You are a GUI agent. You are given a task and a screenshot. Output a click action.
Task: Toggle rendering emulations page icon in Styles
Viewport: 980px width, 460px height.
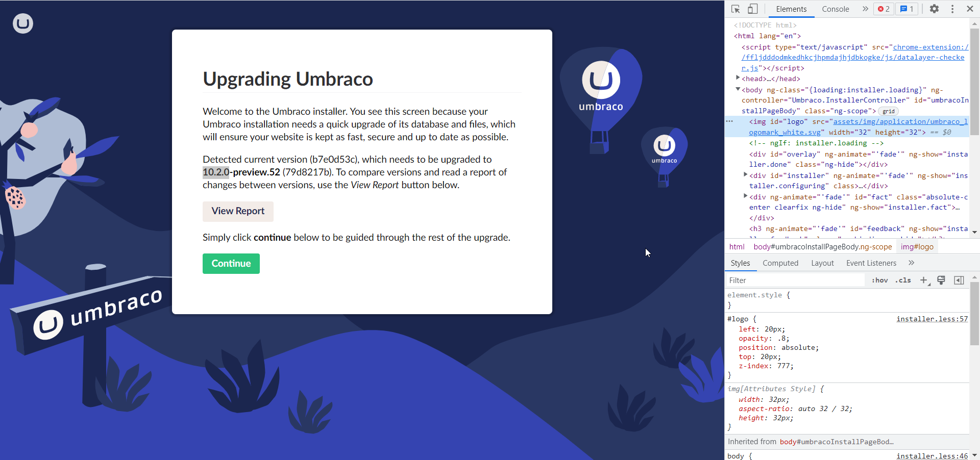pyautogui.click(x=941, y=280)
